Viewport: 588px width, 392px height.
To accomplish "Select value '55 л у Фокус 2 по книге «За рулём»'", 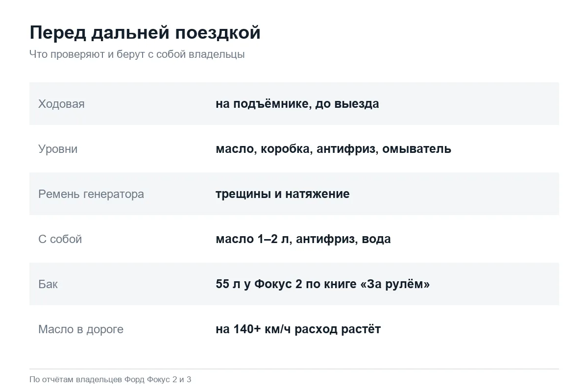I will click(x=322, y=284).
